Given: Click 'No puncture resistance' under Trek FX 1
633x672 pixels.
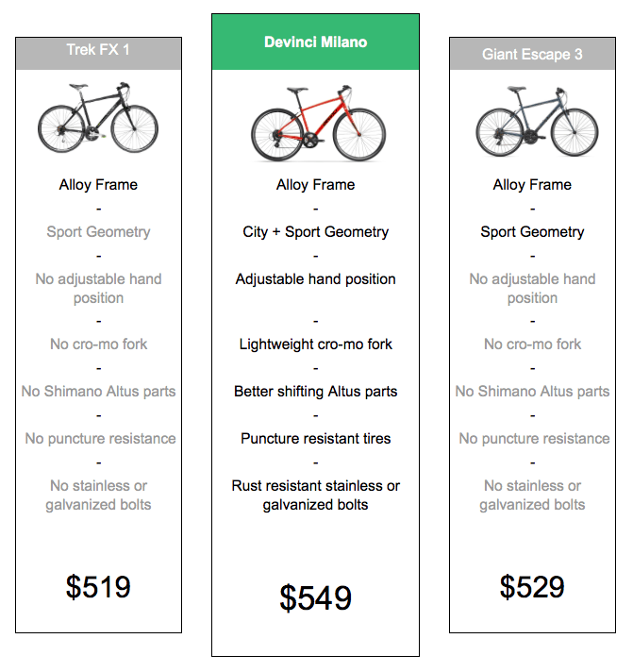Looking at the screenshot, I should (x=98, y=439).
